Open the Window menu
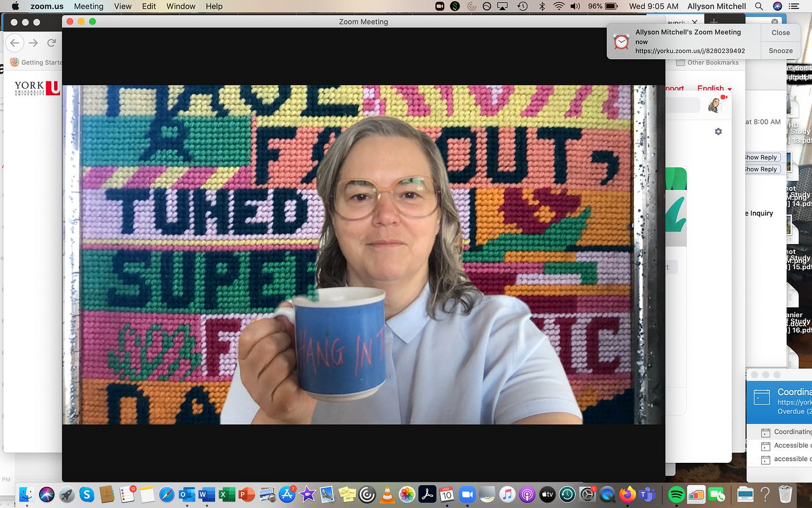Viewport: 812px width, 508px height. [181, 6]
